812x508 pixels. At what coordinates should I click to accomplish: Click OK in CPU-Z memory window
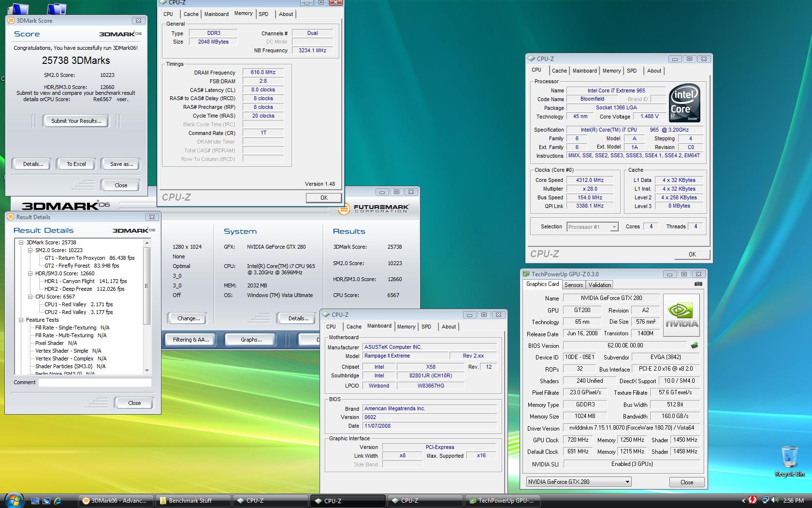(324, 198)
